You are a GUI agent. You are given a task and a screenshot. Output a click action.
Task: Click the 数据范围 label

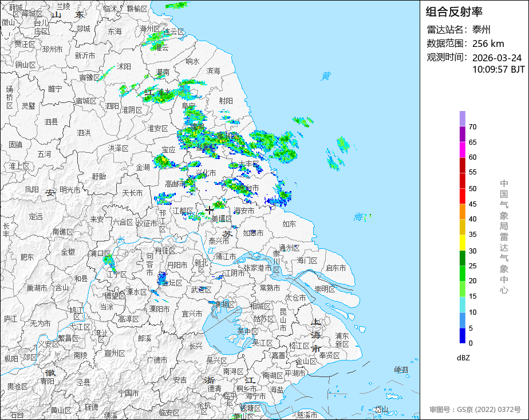[447, 43]
